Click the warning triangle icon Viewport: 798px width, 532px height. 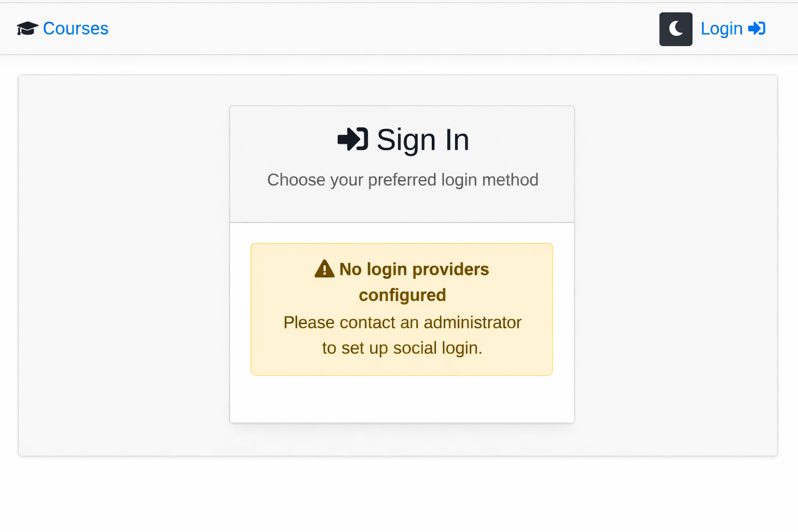point(324,269)
